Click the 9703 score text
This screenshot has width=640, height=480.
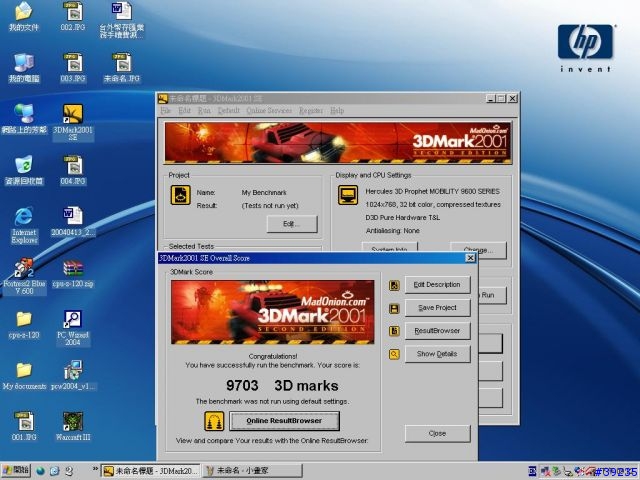click(x=242, y=386)
